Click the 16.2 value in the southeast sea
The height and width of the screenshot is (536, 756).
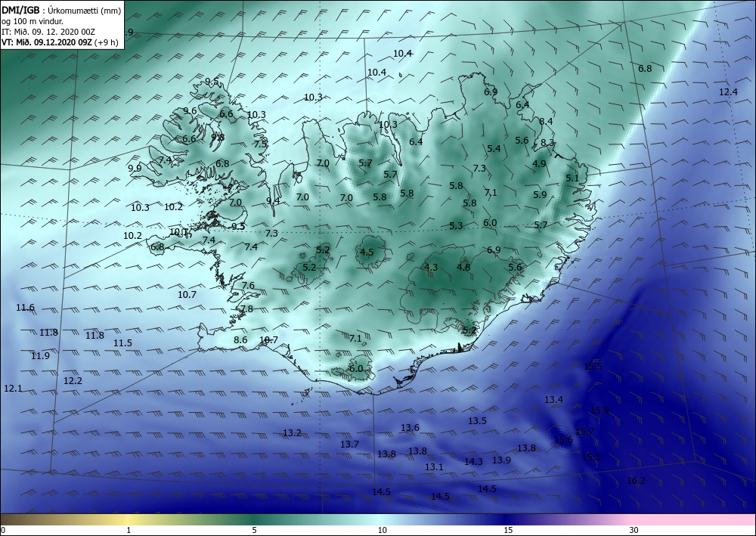click(636, 480)
